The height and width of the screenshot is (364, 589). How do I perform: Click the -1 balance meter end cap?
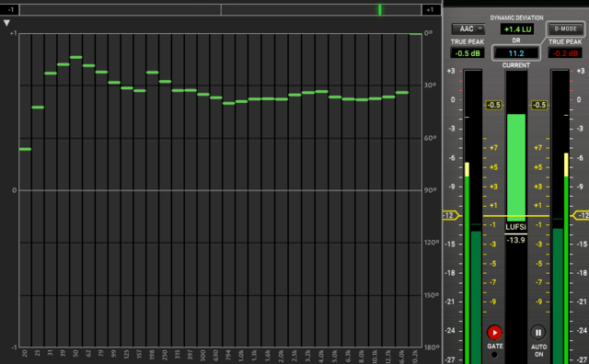coord(9,9)
